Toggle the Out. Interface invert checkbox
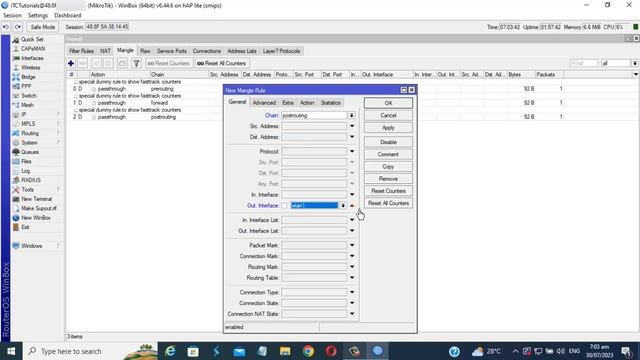The height and width of the screenshot is (360, 640). 284,206
